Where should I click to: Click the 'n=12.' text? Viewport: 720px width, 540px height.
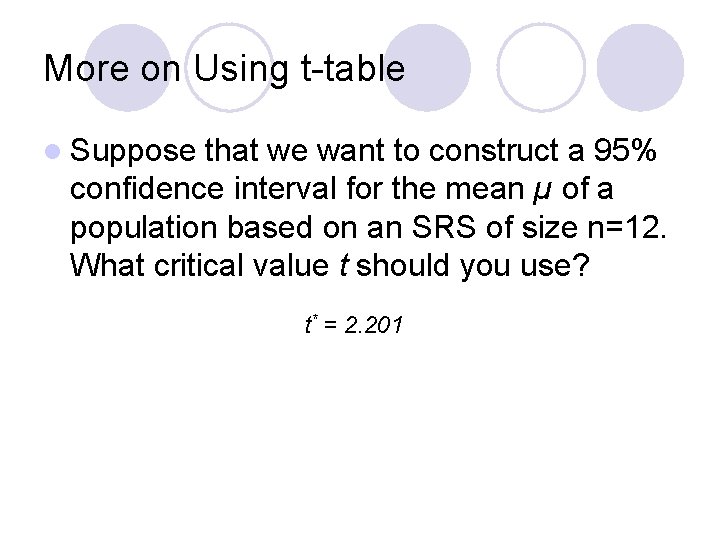point(627,227)
